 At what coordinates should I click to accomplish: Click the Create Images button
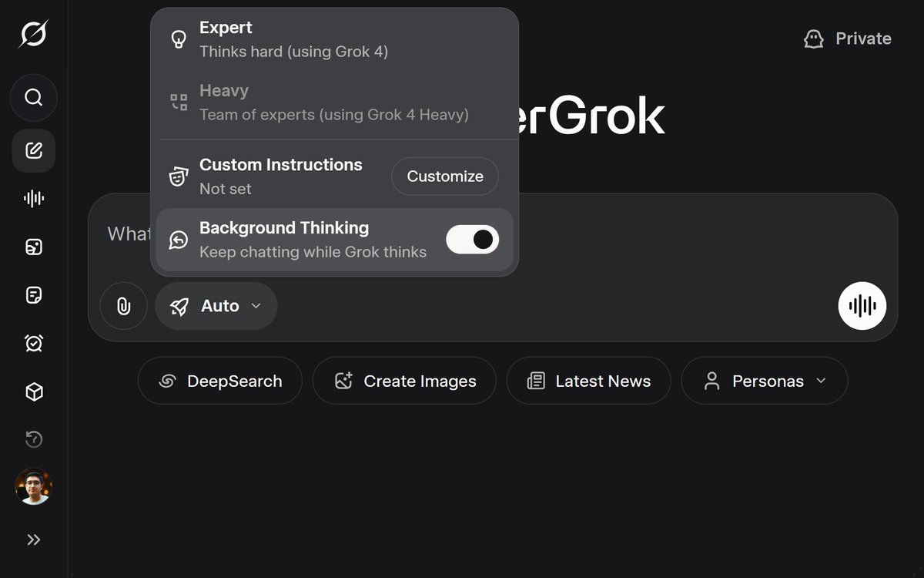tap(404, 381)
